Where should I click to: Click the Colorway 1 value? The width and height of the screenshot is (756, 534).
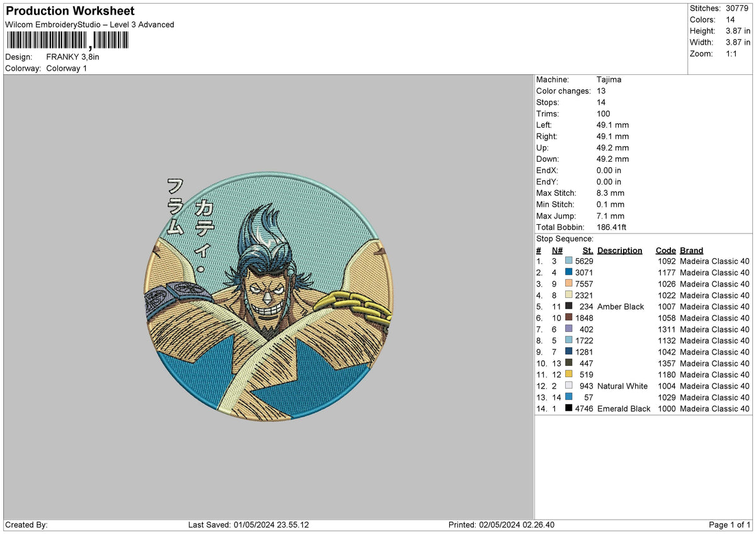(67, 68)
